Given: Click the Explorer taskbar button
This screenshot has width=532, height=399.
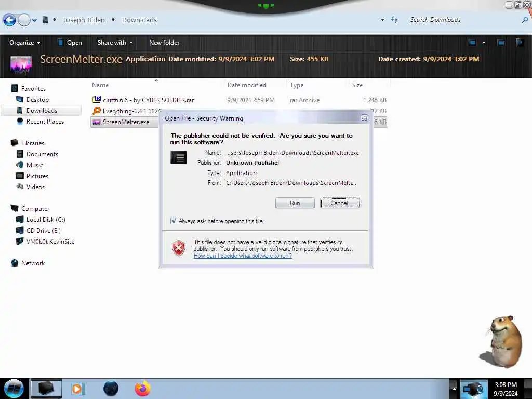Looking at the screenshot, I should 46,389.
